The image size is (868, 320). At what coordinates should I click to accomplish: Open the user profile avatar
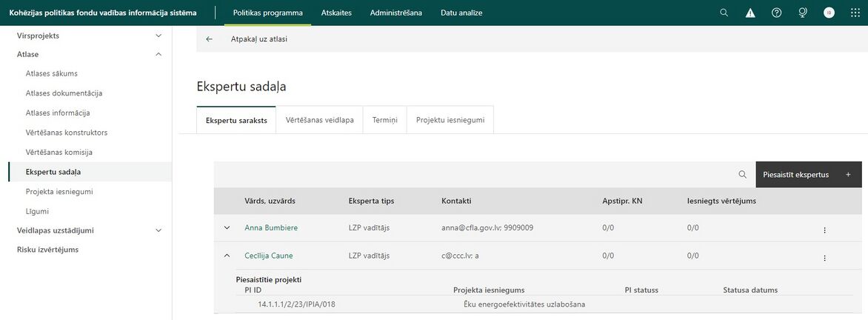pyautogui.click(x=829, y=13)
